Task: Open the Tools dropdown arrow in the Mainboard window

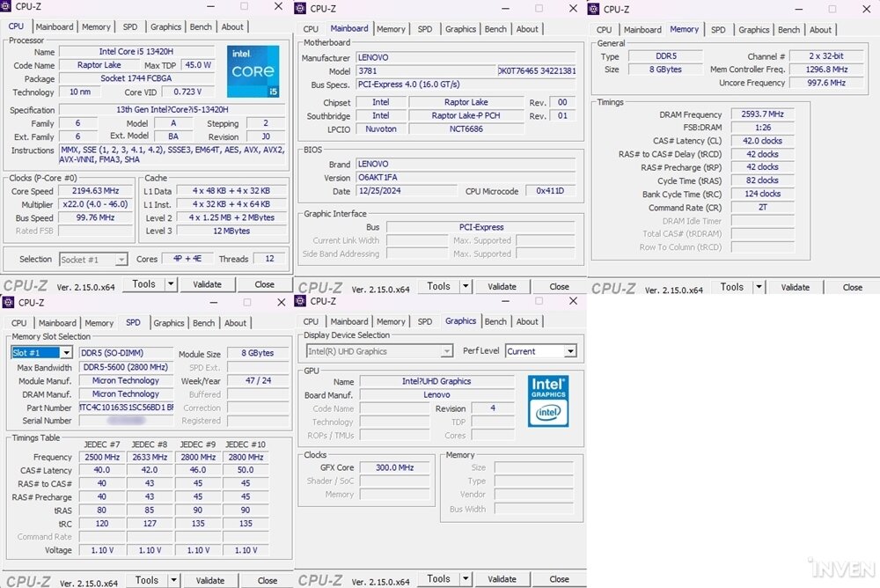Action: [x=466, y=286]
